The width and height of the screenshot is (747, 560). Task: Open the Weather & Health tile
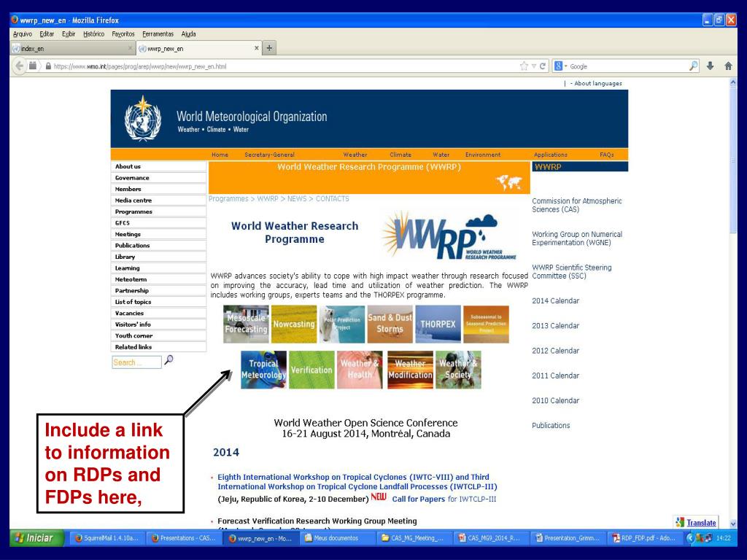pos(360,370)
